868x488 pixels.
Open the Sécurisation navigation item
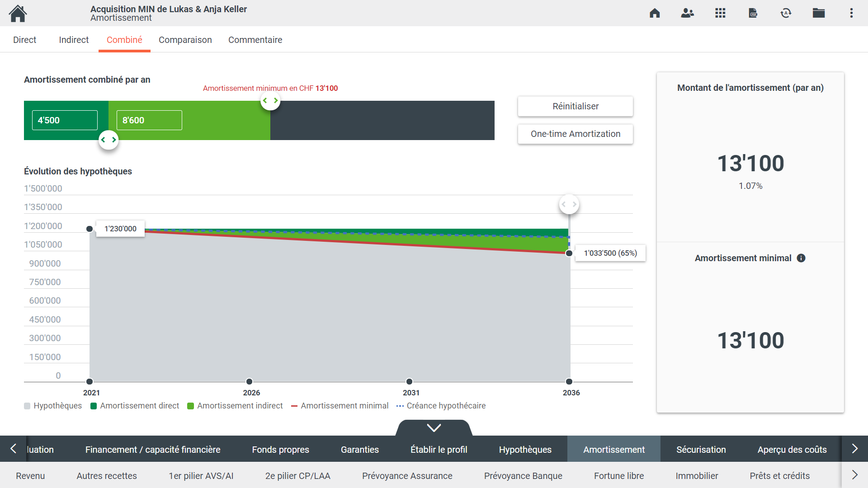point(701,450)
